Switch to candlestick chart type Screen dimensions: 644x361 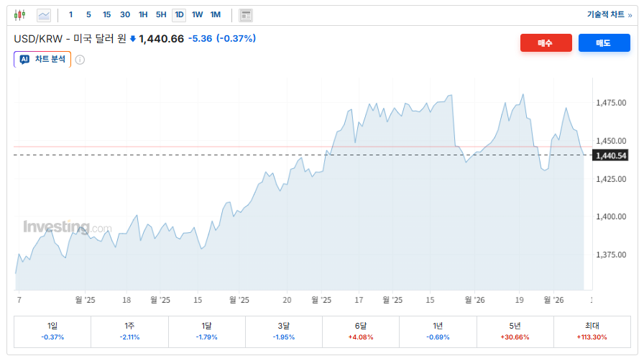point(19,14)
